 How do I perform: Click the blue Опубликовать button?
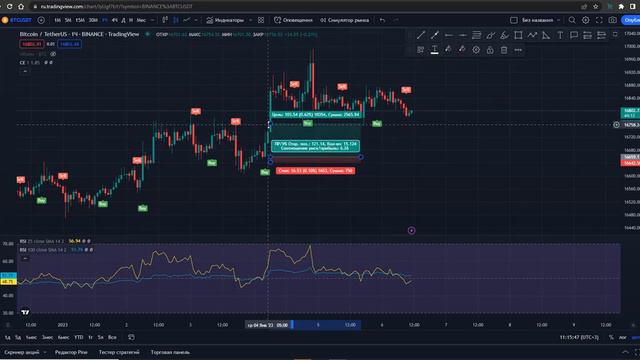tap(631, 20)
